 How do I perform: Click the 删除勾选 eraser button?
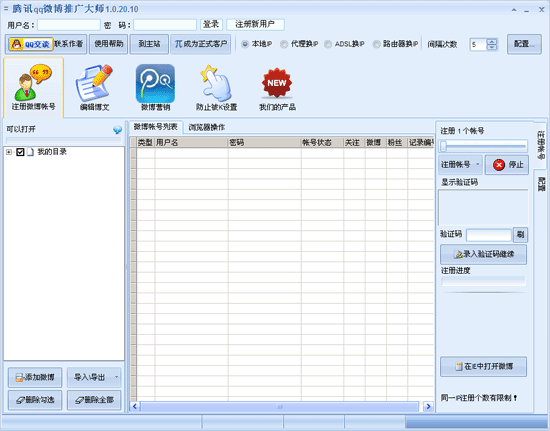pos(35,400)
